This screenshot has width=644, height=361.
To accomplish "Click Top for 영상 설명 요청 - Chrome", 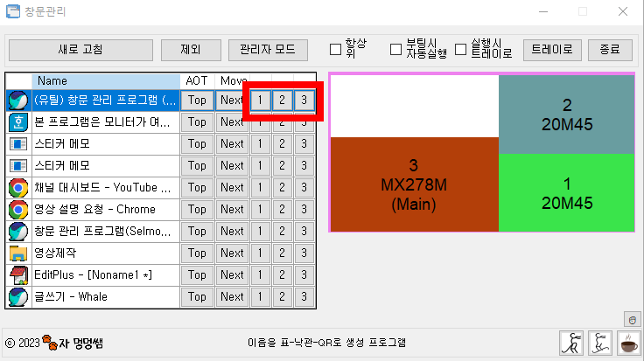I will point(197,209).
